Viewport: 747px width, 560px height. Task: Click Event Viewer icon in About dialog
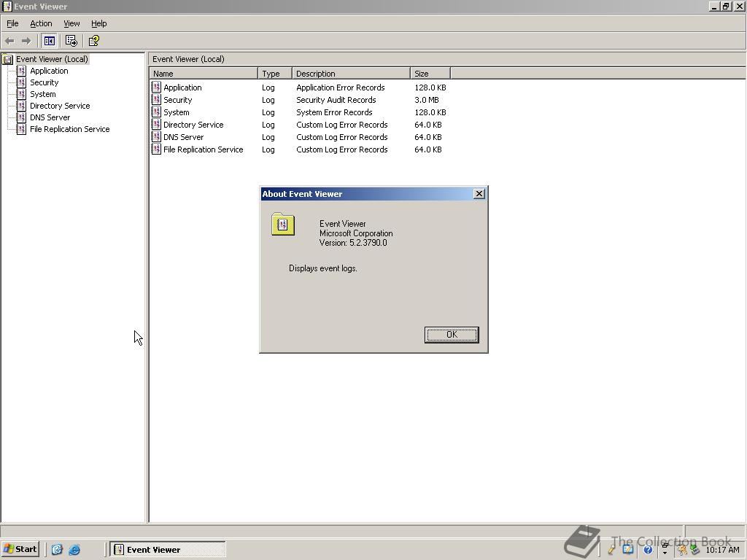click(x=283, y=225)
